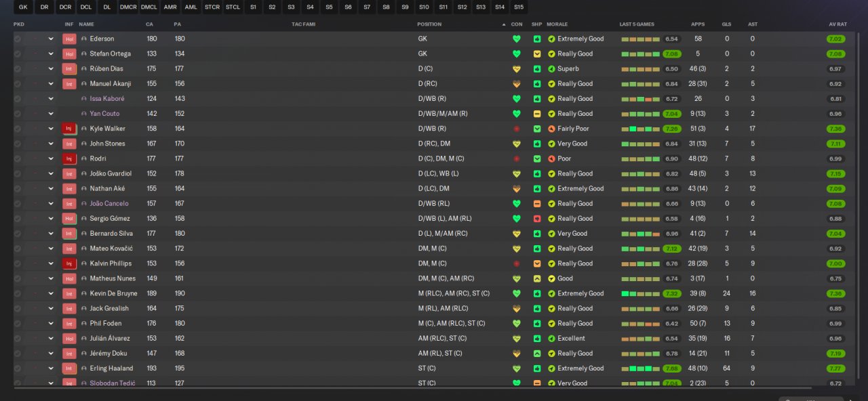Click Kyle Walker's Fairly Poor morale icon
Screen dimensions: 868x401
point(551,129)
